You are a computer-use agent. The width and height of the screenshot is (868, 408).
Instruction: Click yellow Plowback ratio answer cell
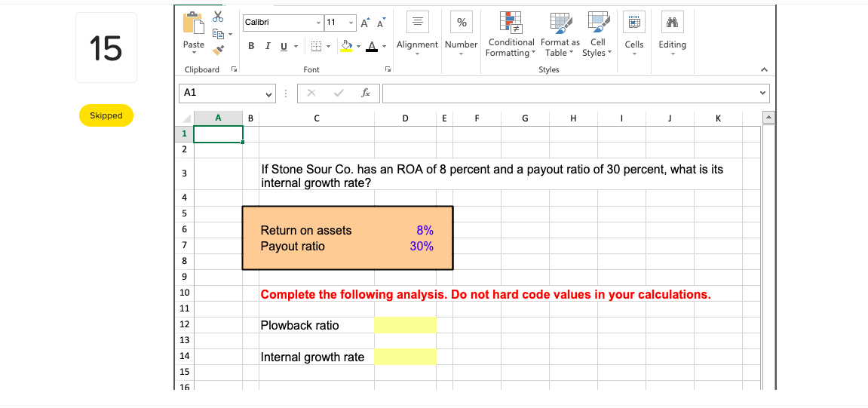point(405,325)
